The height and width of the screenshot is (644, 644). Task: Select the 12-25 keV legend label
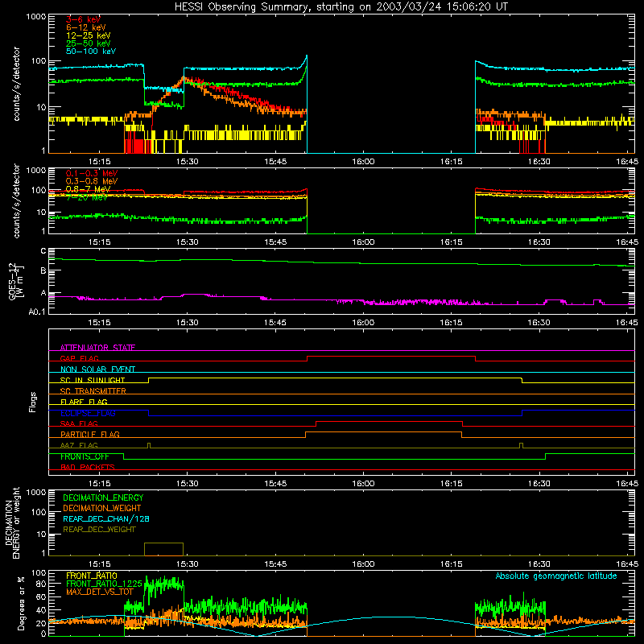pos(88,35)
